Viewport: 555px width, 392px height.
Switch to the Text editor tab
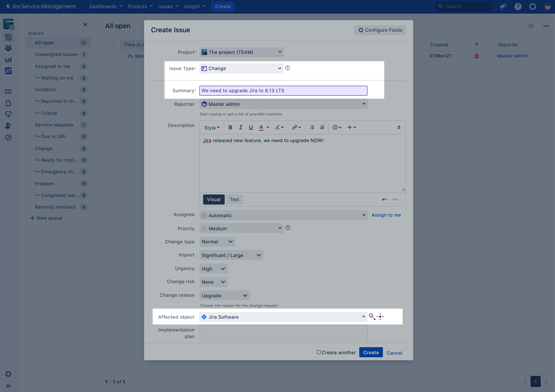(234, 200)
